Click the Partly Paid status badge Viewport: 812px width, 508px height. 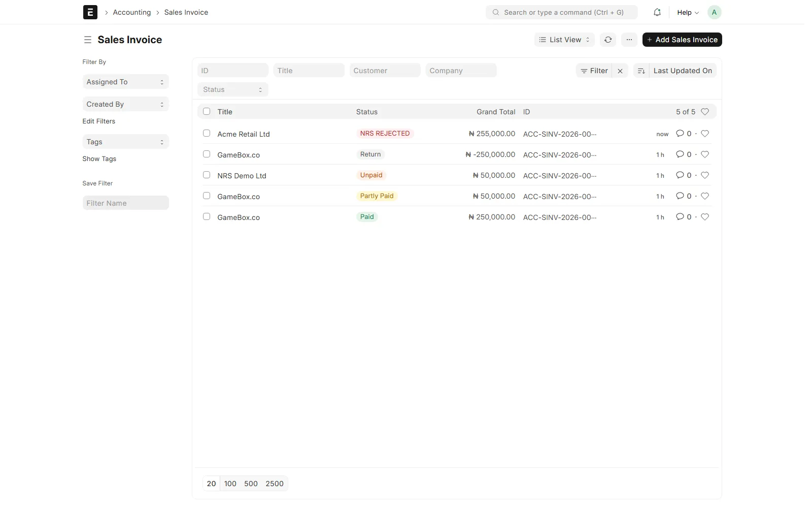377,196
